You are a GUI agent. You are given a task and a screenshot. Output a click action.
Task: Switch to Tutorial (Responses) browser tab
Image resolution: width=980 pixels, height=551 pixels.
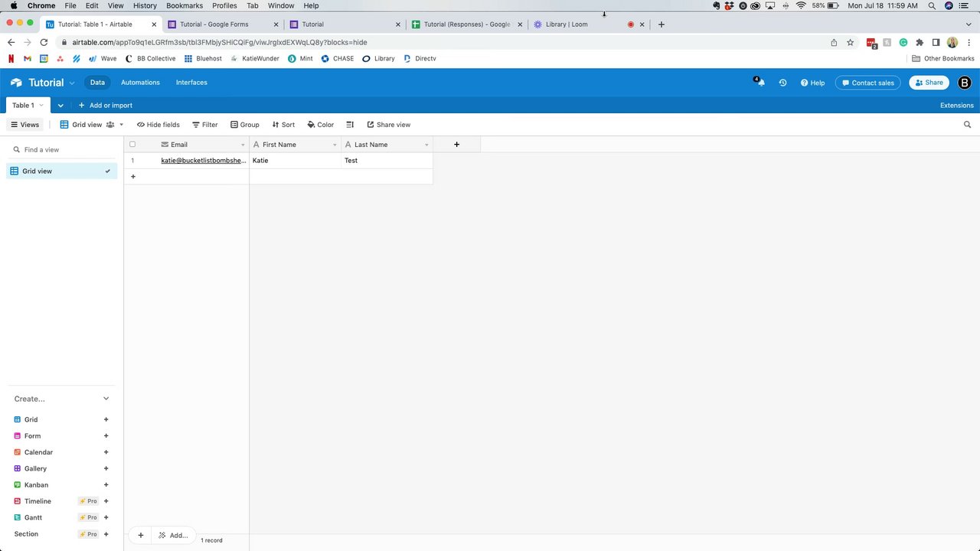click(x=466, y=24)
